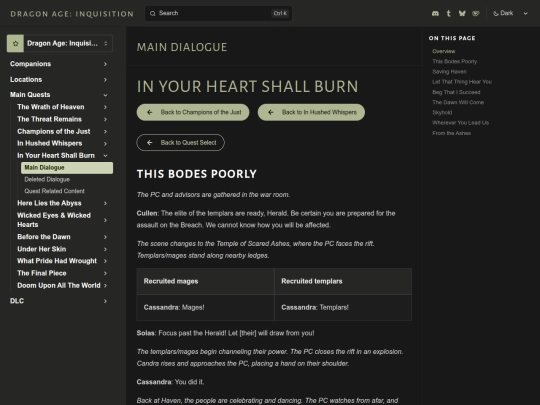Open Champions of the Just sidebar item
Screen dimensions: 540x405
pyautogui.click(x=54, y=132)
